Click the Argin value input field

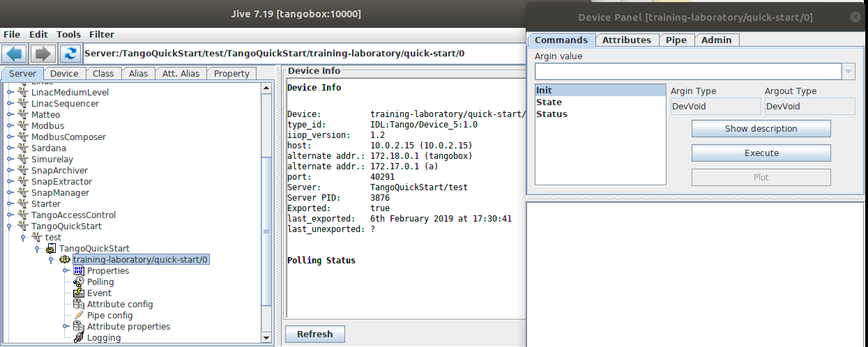pyautogui.click(x=688, y=72)
